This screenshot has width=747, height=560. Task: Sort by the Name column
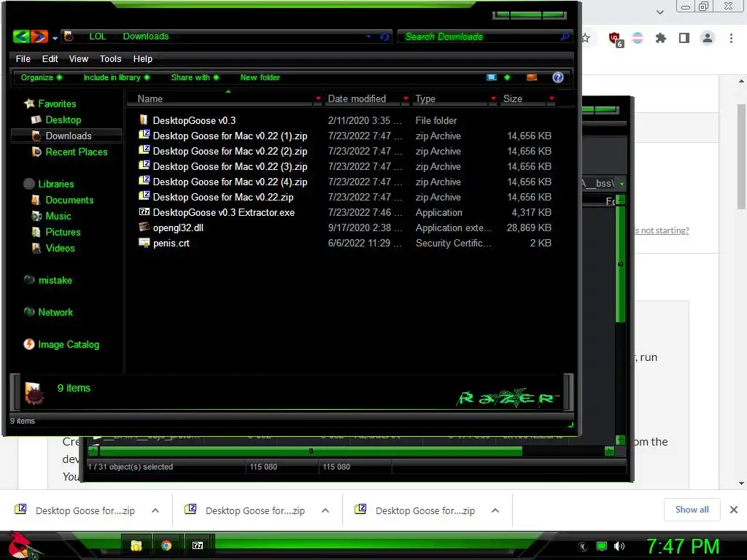click(x=150, y=98)
